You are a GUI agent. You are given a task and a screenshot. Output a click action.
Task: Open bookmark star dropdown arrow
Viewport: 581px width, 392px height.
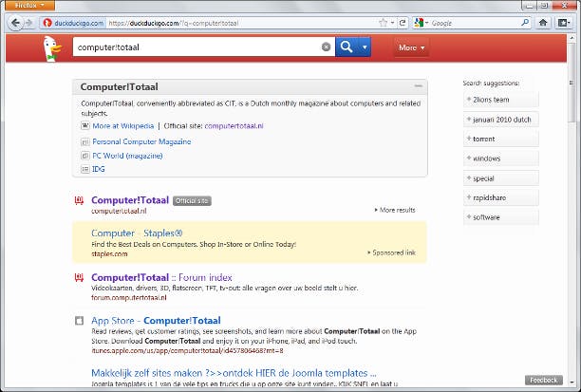pyautogui.click(x=392, y=23)
